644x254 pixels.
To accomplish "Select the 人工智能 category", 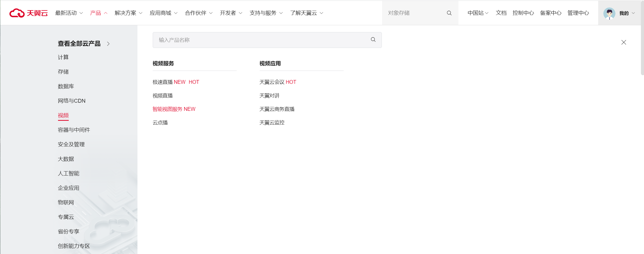I will click(68, 173).
